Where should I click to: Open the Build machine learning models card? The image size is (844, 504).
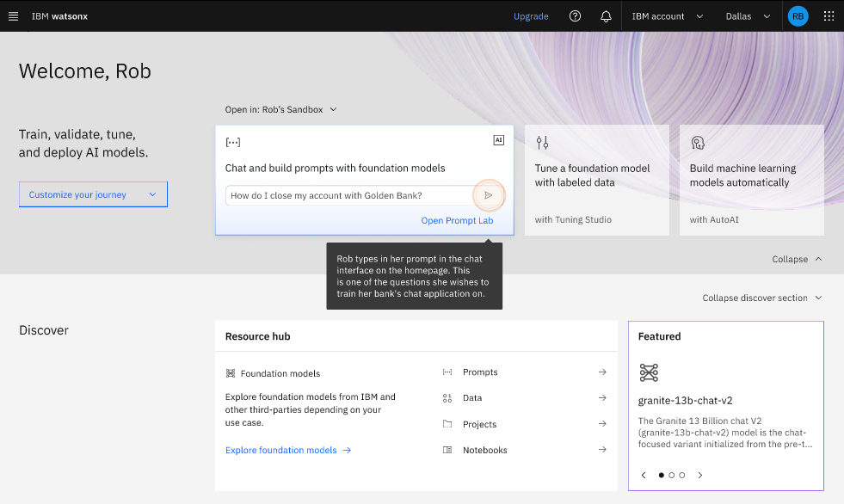(x=751, y=181)
